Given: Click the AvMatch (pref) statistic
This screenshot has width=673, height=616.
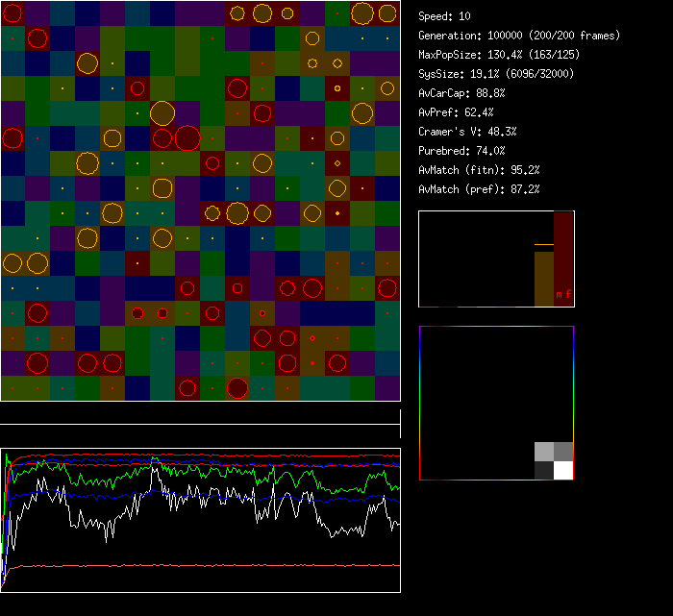Looking at the screenshot, I should 479,189.
